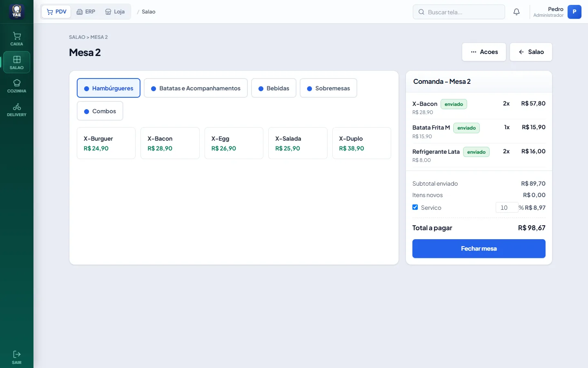Image resolution: width=588 pixels, height=368 pixels.
Task: Focus the Buscar tela search field
Action: [x=459, y=12]
